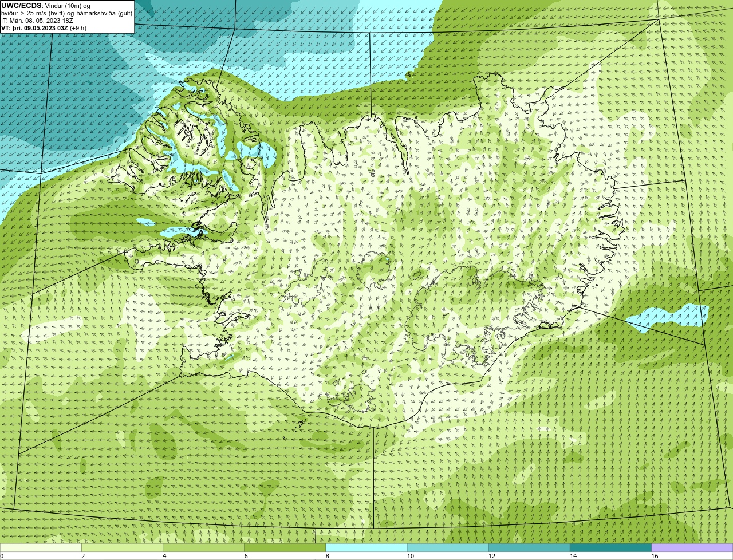Click the legend label "8"
The width and height of the screenshot is (733, 560).
click(x=327, y=556)
